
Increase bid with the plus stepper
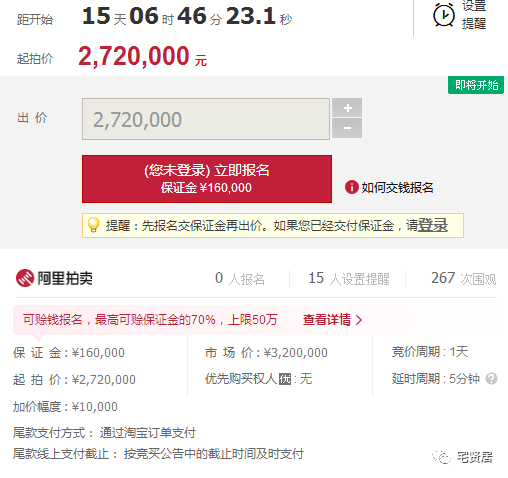[x=347, y=108]
